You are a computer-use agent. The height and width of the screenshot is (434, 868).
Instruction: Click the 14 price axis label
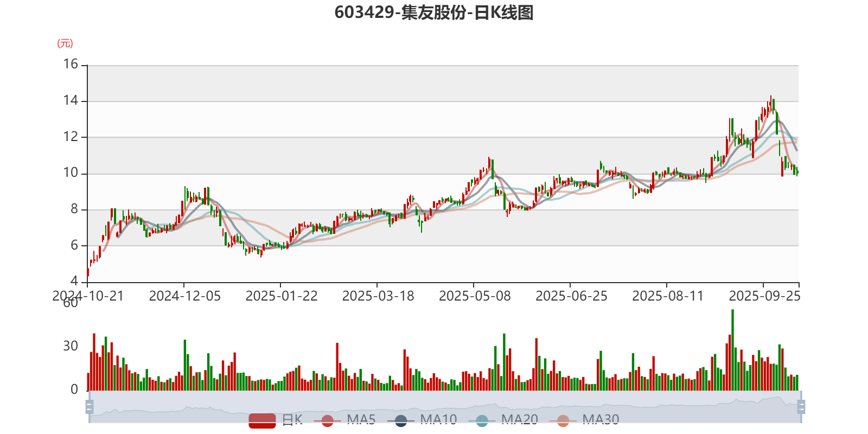71,100
